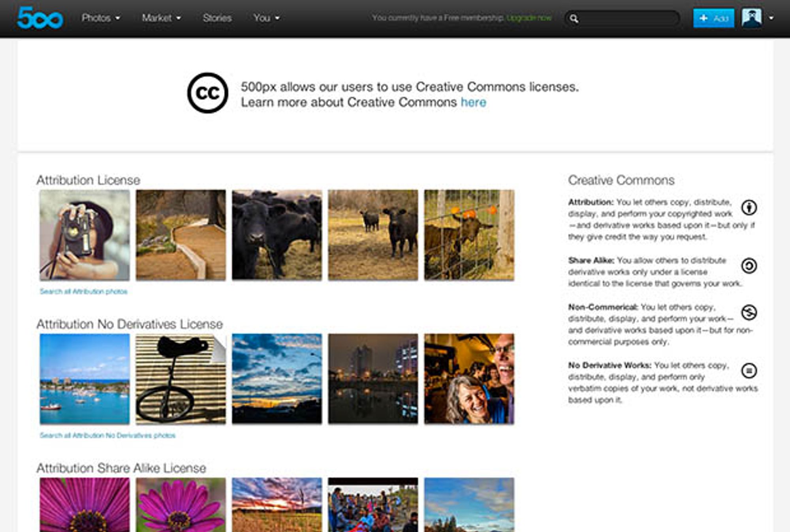Screen dimensions: 790x532
Task: Click the Attribution person icon
Action: pos(749,208)
